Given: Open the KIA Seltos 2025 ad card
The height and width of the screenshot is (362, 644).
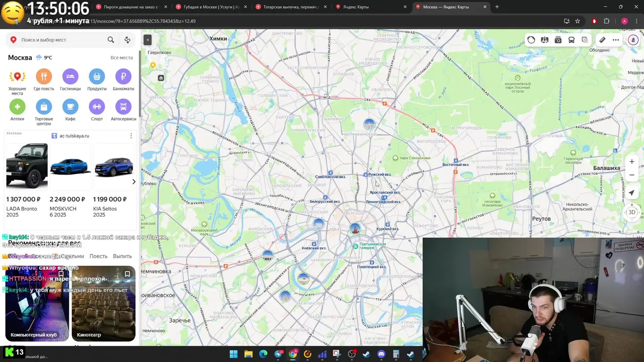Looking at the screenshot, I should pos(114,180).
